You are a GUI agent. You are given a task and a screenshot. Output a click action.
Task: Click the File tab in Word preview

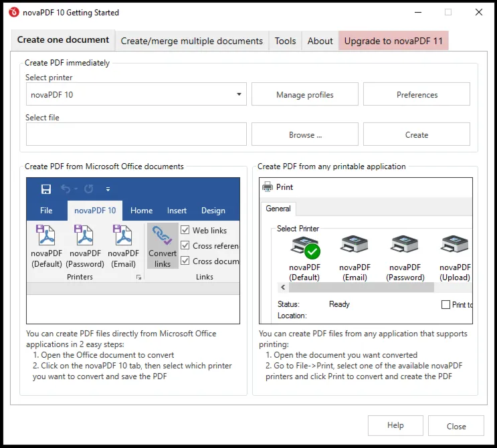(46, 211)
